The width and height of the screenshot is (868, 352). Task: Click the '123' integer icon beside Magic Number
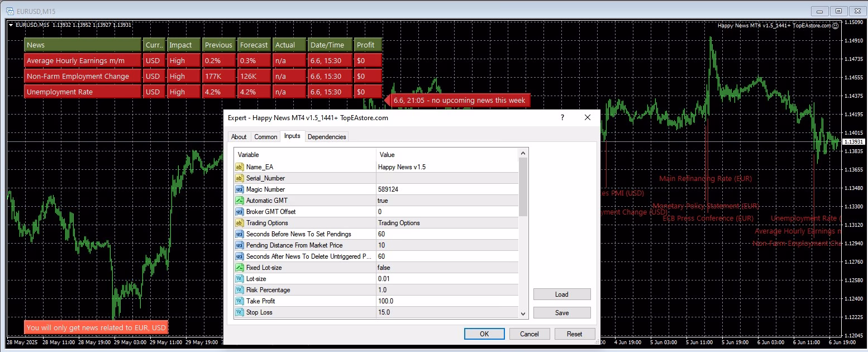239,189
